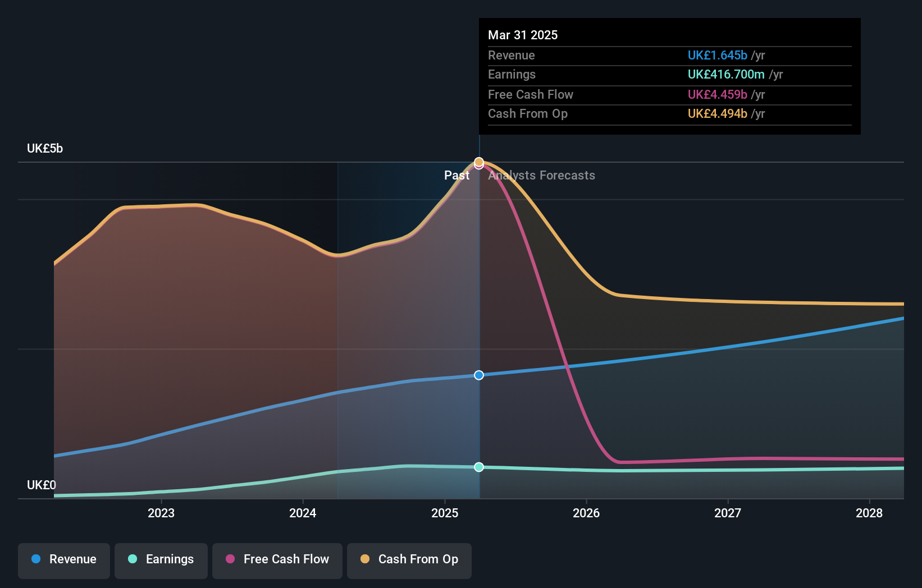The height and width of the screenshot is (588, 922).
Task: Click the blue Revenue legend dot icon
Action: click(x=35, y=559)
